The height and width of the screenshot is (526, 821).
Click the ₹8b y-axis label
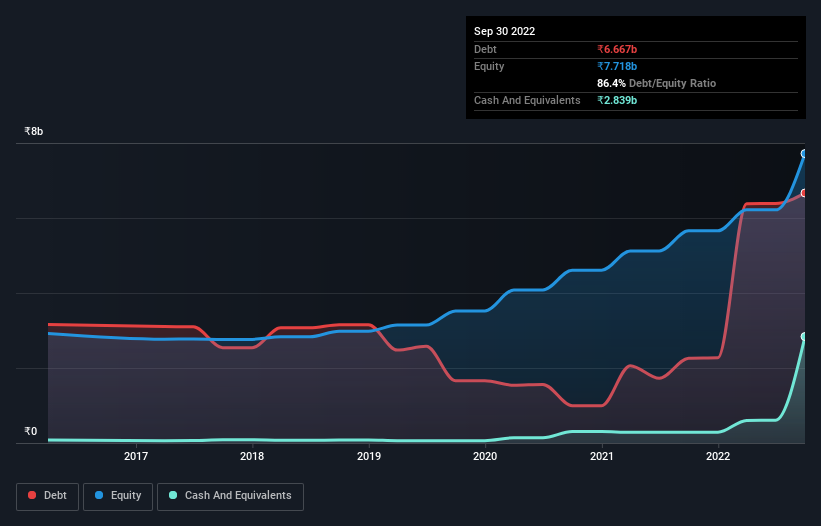point(34,131)
